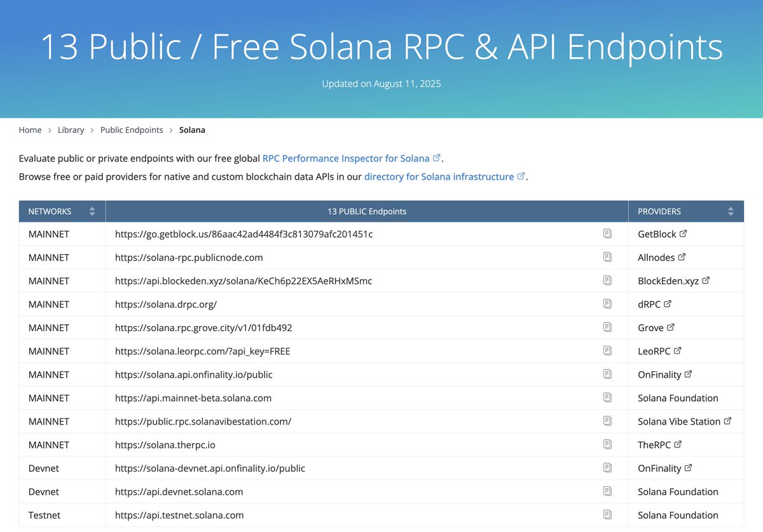Copy the api.mainnet-beta.solana.com endpoint
Viewport: 763px width, 532px height.
pyautogui.click(x=607, y=398)
